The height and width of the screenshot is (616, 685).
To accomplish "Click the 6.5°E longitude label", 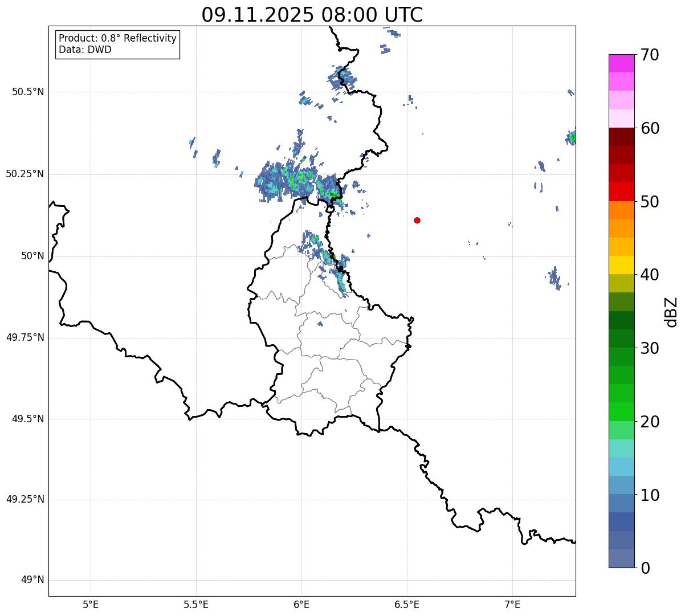I will (407, 605).
